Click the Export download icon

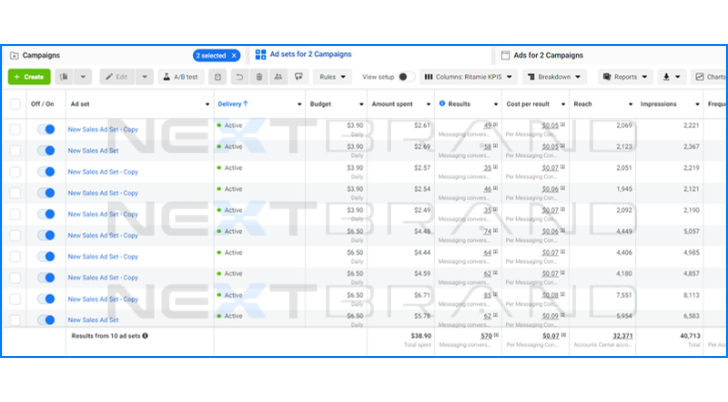click(667, 77)
